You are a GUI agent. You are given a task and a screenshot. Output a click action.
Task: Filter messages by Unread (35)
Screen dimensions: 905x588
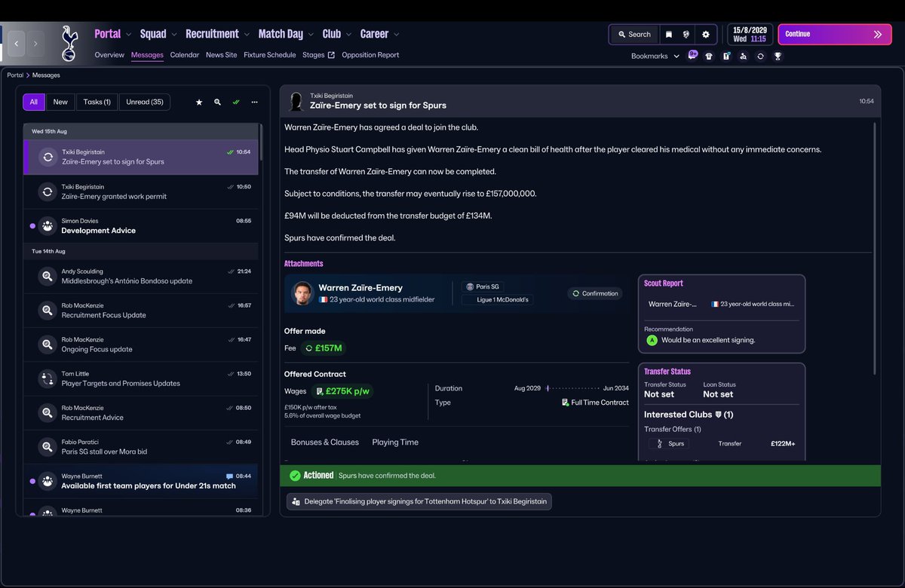[144, 102]
